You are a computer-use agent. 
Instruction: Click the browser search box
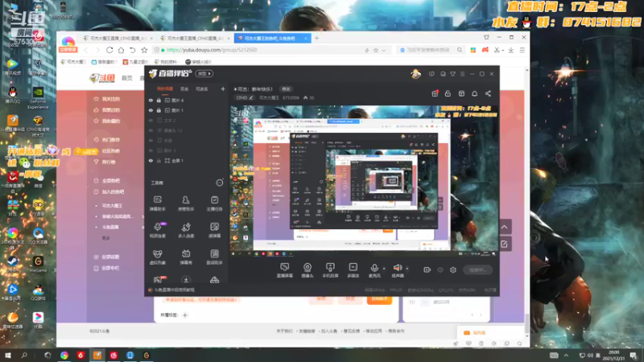point(429,50)
